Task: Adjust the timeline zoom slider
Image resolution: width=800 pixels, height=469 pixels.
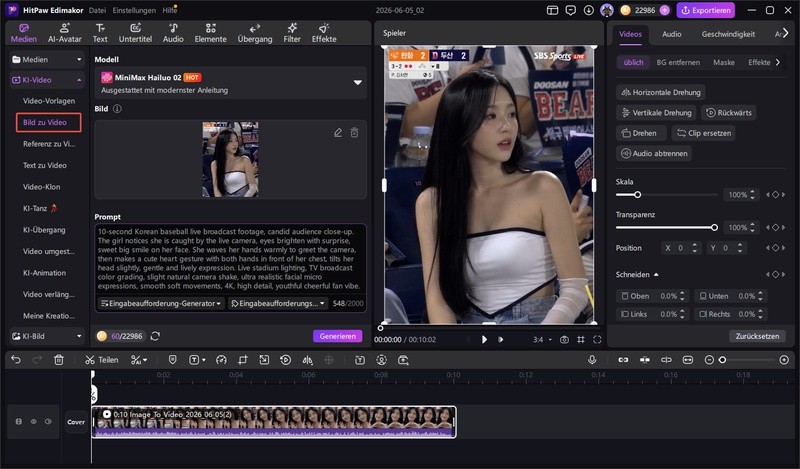Action: point(746,360)
